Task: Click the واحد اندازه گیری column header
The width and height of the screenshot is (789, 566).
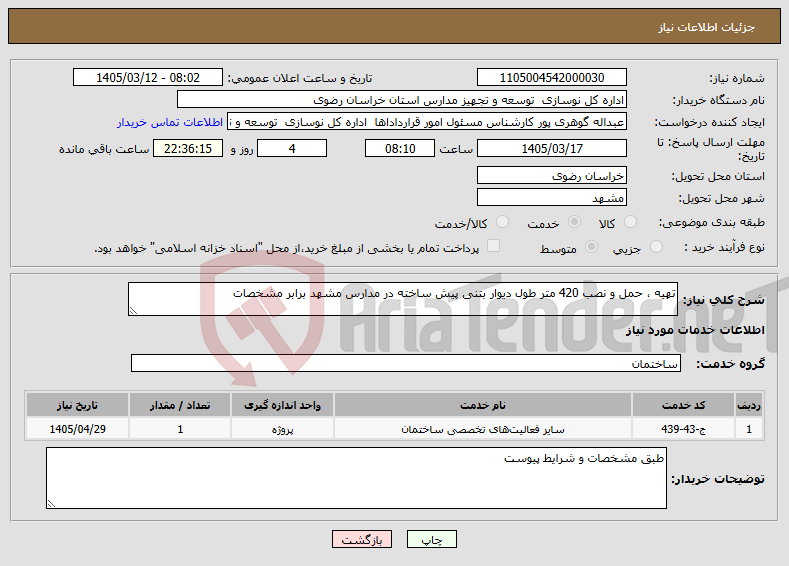Action: click(282, 405)
